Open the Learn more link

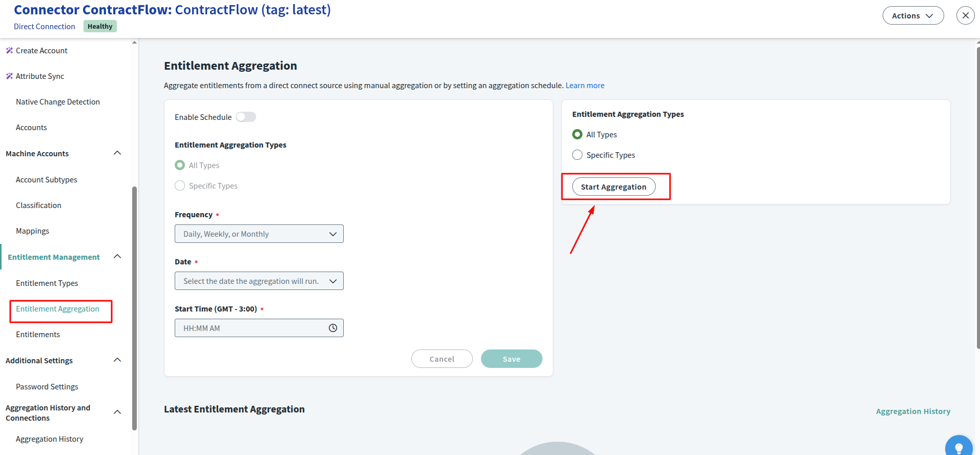pos(585,86)
